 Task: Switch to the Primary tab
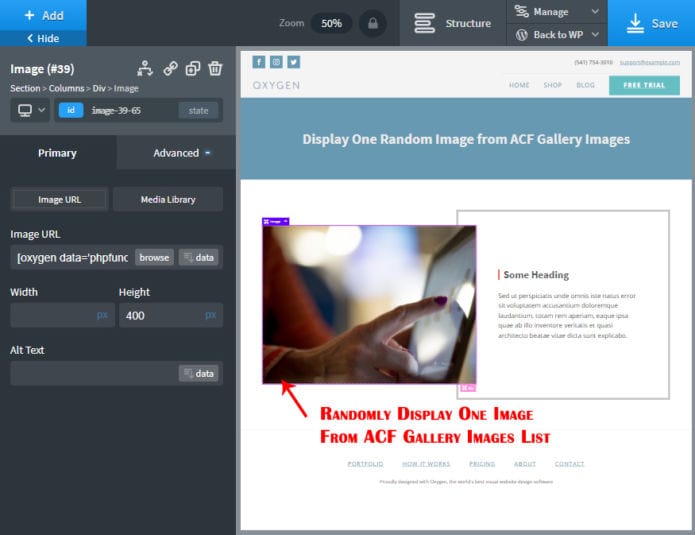[x=57, y=153]
